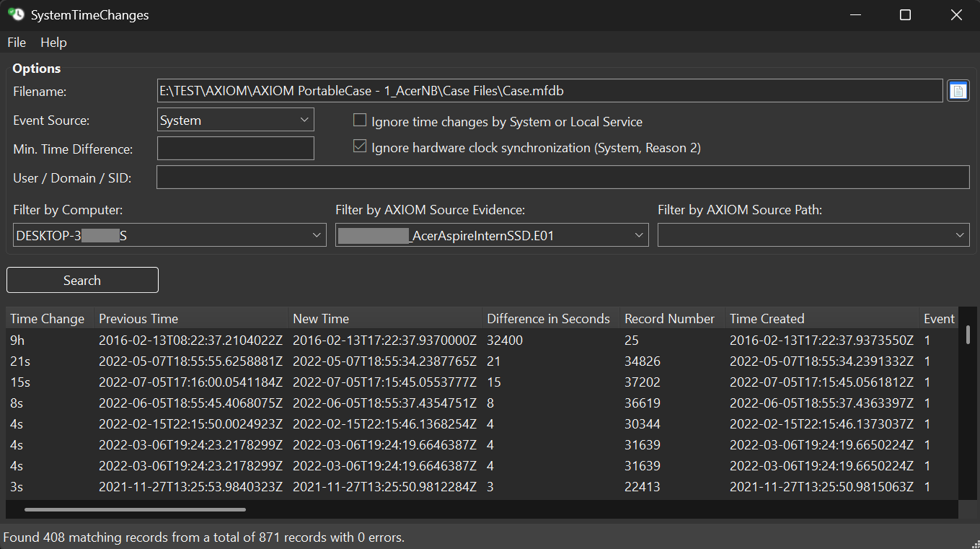The width and height of the screenshot is (980, 549).
Task: Select the row with 21s time change
Action: click(x=482, y=361)
